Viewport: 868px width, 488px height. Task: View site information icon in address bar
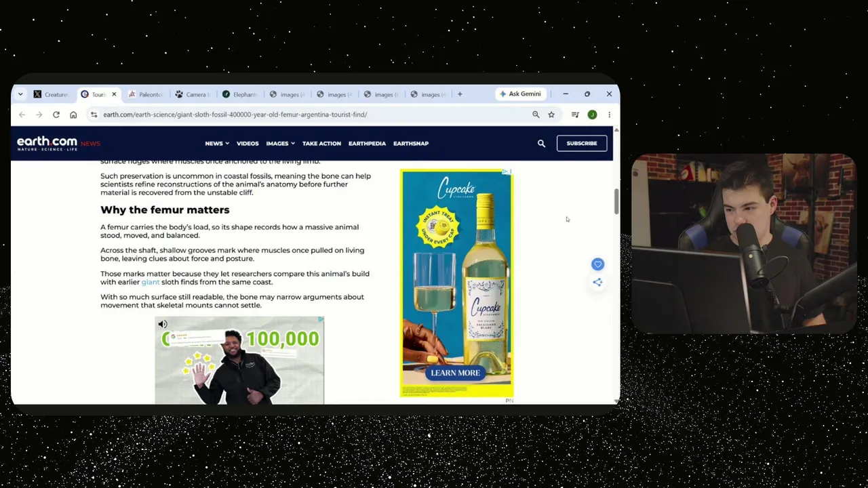pos(94,115)
